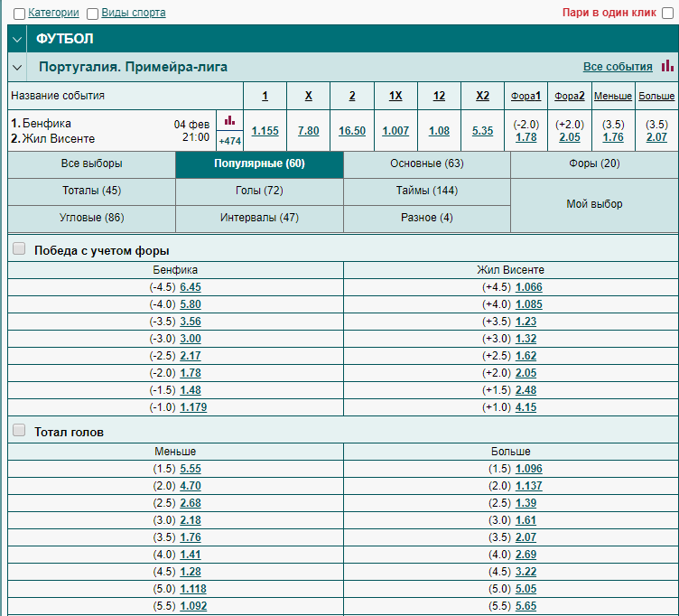Switch to the Тоталы (45) tab

coord(91,191)
